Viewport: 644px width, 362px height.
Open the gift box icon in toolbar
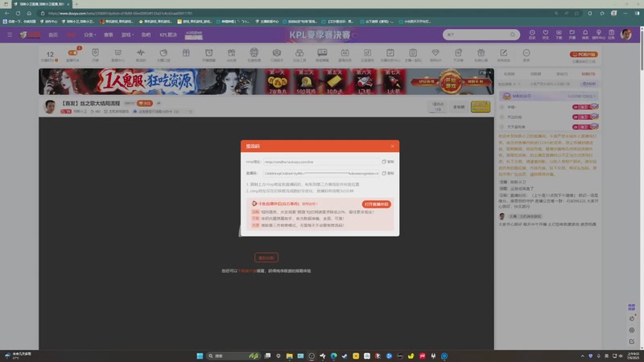(x=186, y=53)
